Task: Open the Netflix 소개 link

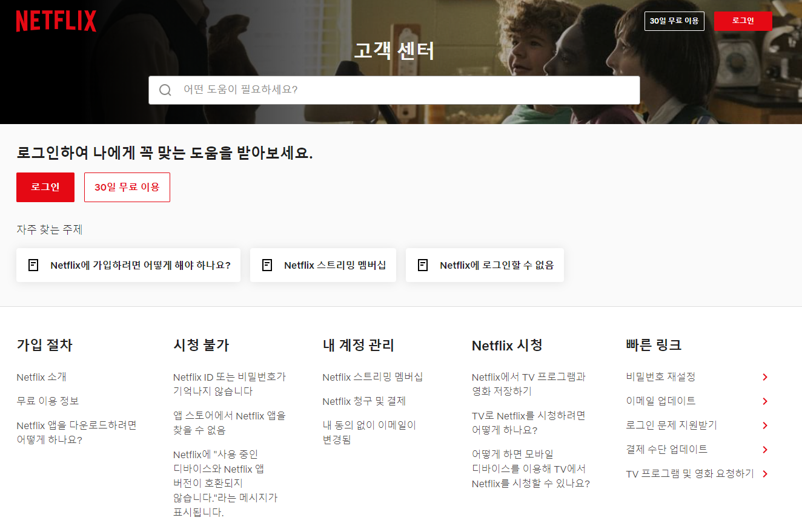Action: pyautogui.click(x=41, y=377)
